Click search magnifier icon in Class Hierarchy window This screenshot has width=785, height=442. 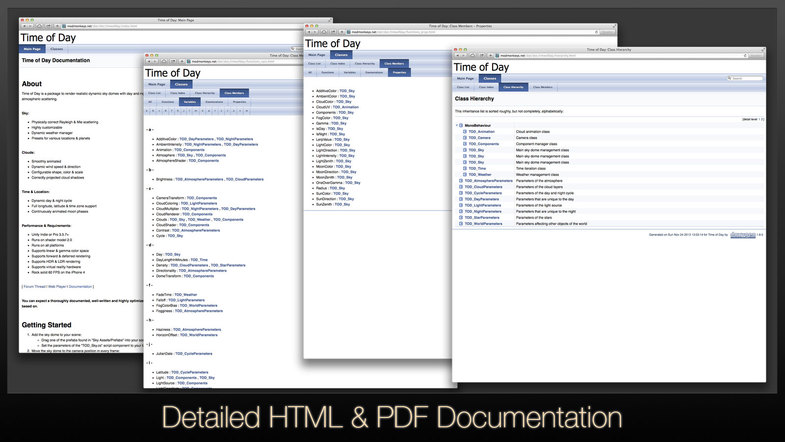(730, 78)
